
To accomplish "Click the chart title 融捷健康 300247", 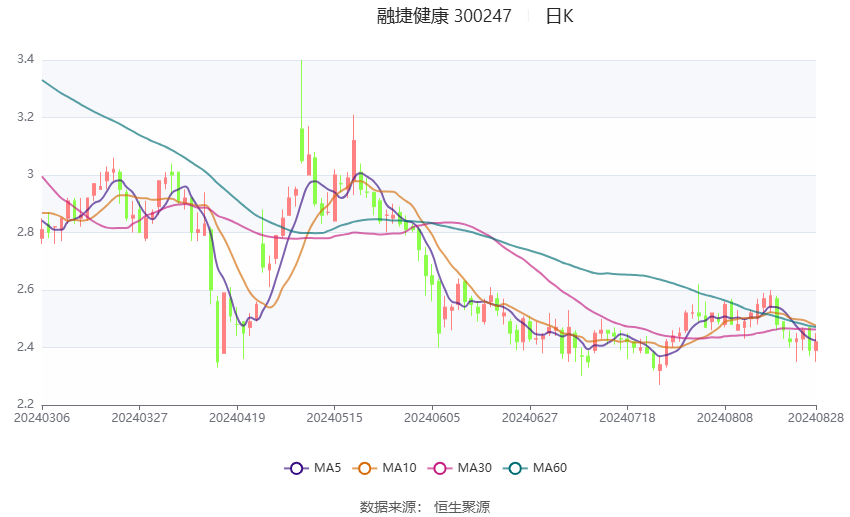I will click(x=444, y=16).
